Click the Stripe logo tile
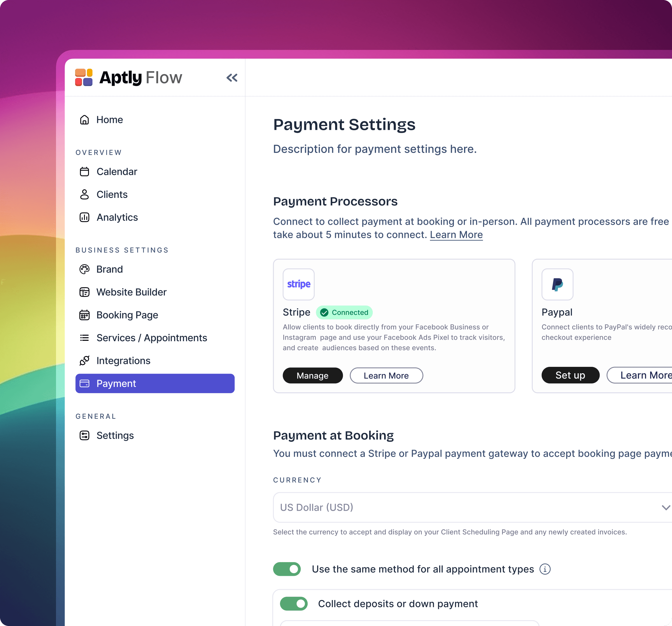 298,285
